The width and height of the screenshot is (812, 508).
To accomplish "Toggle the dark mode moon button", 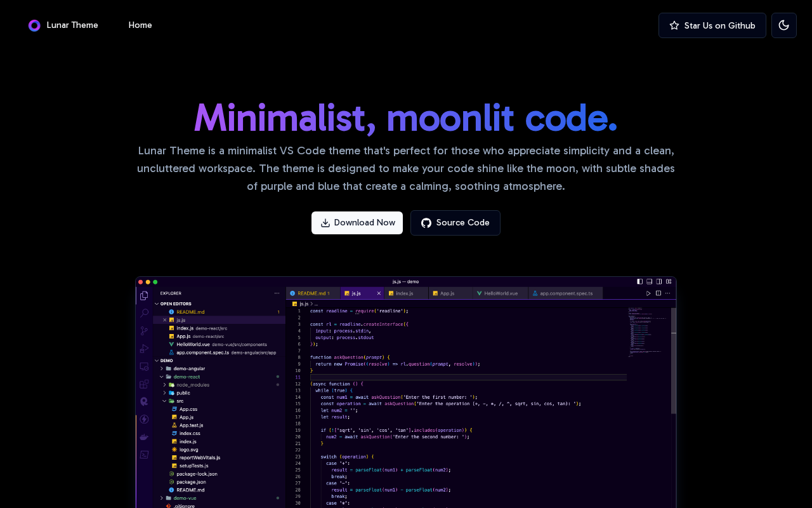I will tap(784, 25).
